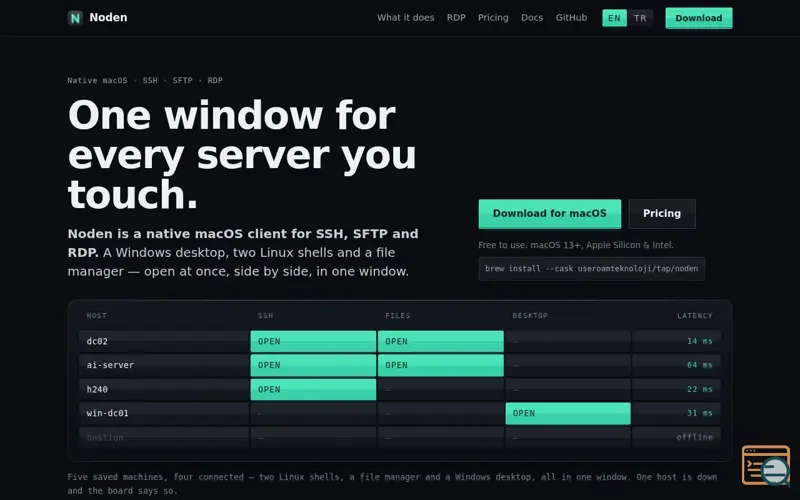Click Download for macOS button
The image size is (800, 500).
click(549, 214)
